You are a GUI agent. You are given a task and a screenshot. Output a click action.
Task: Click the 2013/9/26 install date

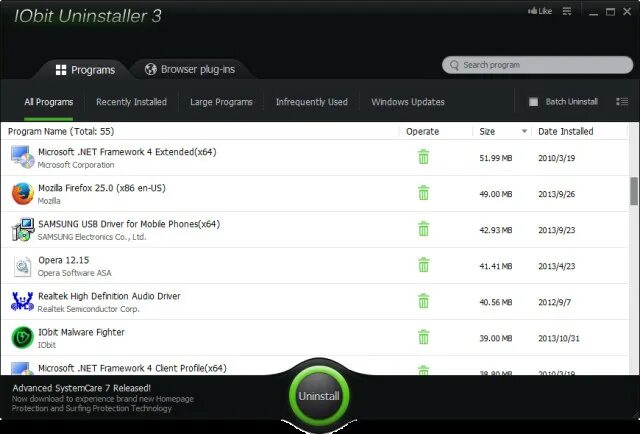coord(556,194)
